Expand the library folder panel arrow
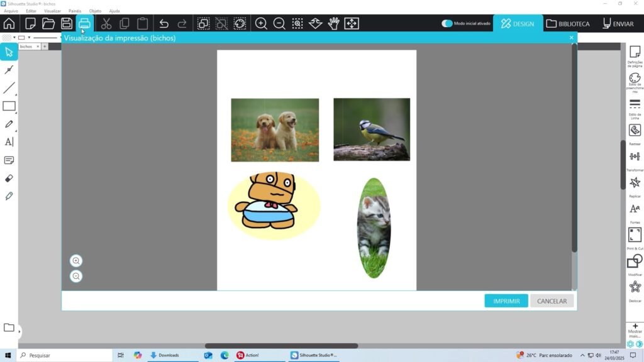This screenshot has width=644, height=362. (19, 331)
